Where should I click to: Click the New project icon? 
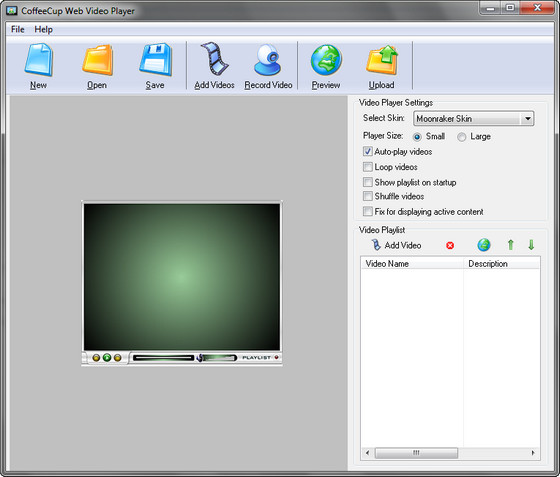click(x=39, y=60)
